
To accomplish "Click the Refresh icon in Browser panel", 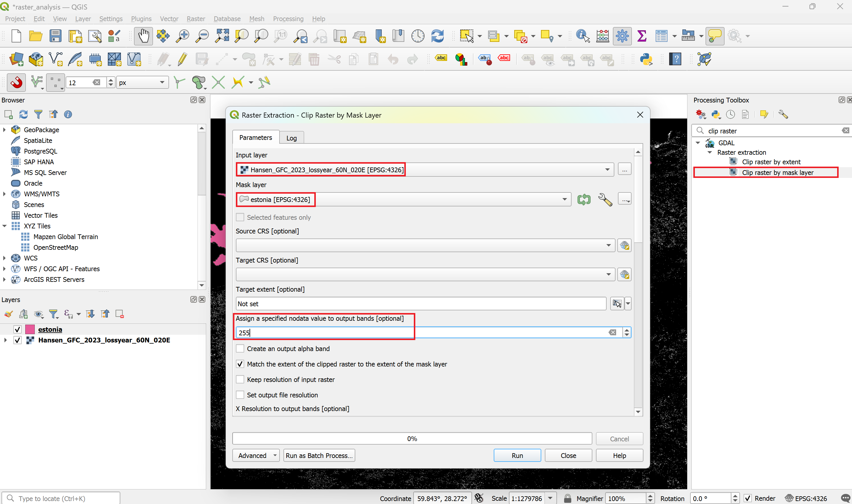I will [23, 114].
